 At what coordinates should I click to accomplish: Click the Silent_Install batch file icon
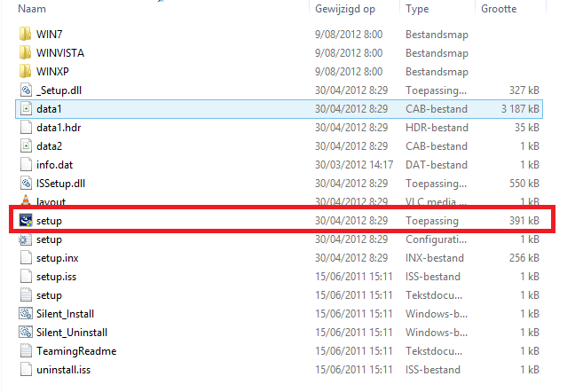coord(26,314)
